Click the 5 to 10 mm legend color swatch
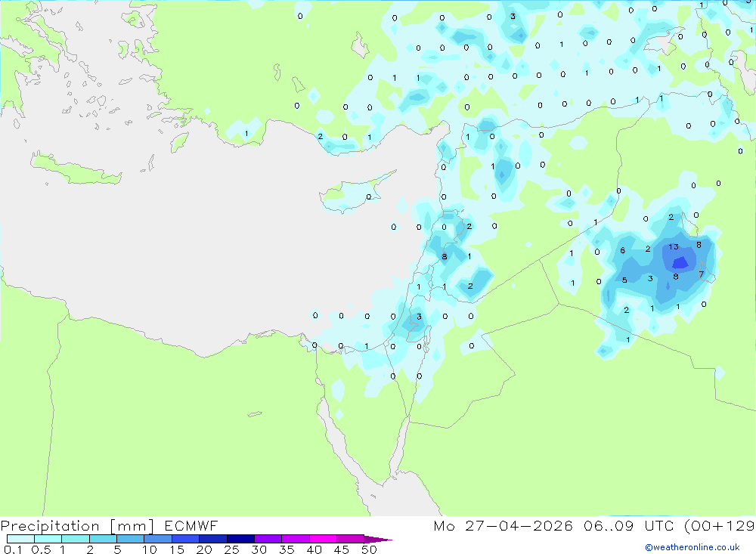 [x=130, y=539]
